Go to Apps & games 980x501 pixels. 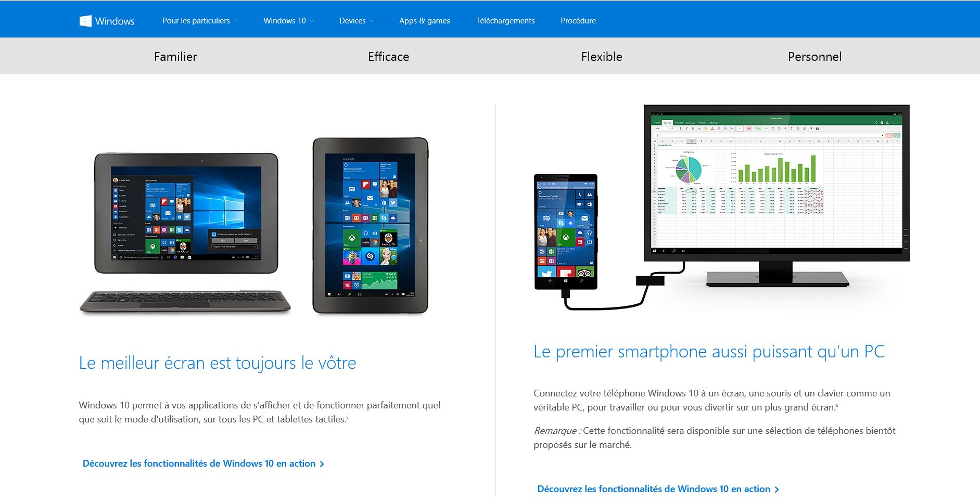pyautogui.click(x=425, y=21)
